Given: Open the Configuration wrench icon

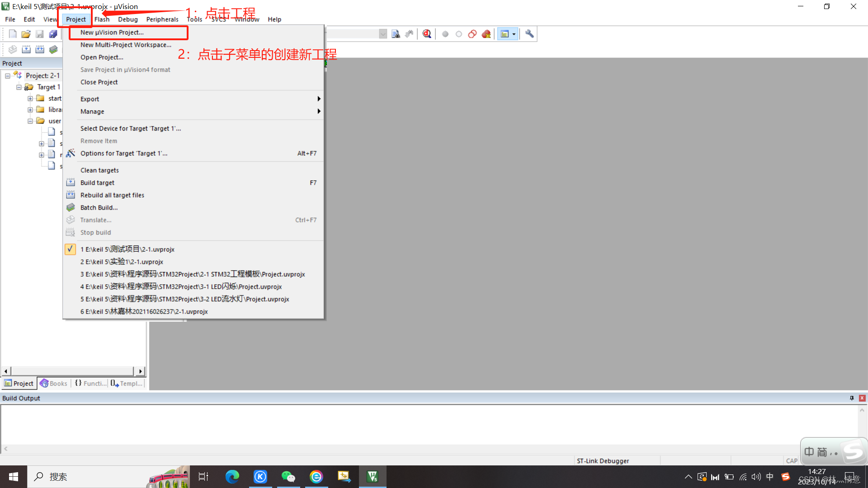Looking at the screenshot, I should [529, 34].
